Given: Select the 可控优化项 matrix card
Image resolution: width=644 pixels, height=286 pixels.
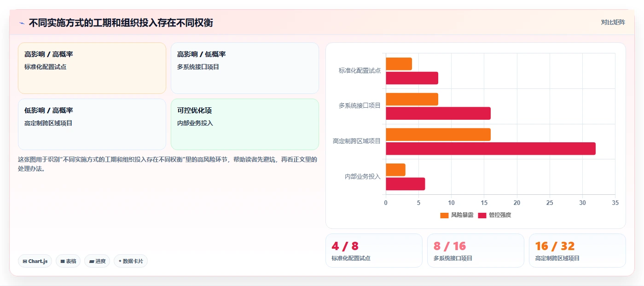Looking at the screenshot, I should tap(245, 124).
